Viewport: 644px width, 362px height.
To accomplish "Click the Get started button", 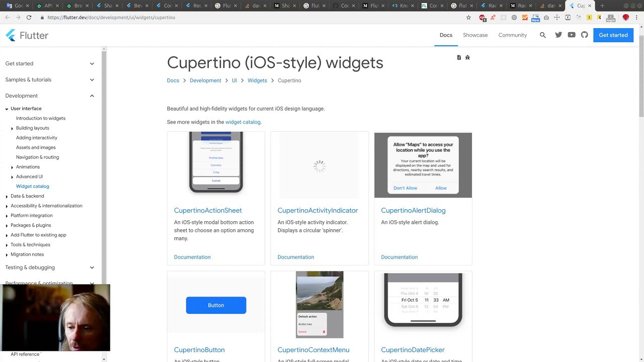I will point(613,35).
